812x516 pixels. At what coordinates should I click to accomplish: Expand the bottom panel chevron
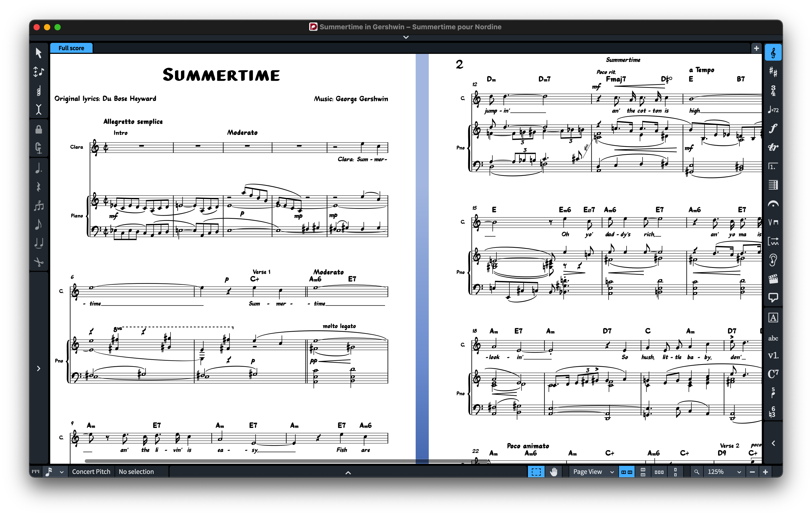click(x=348, y=473)
